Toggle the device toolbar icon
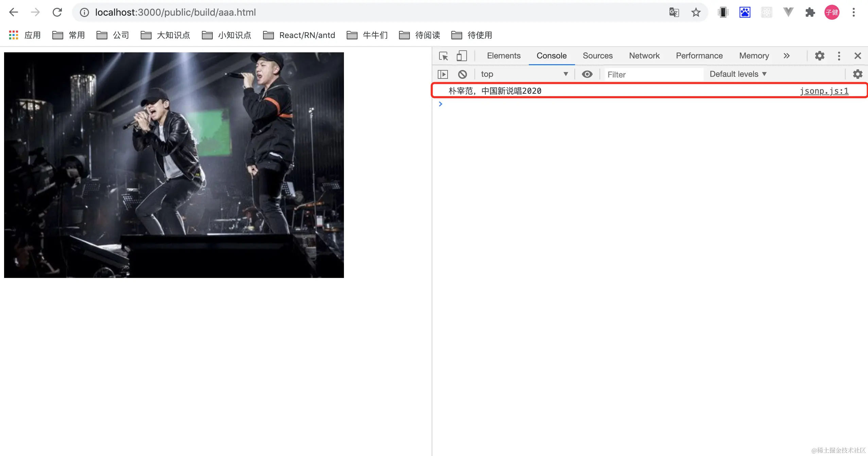Image resolution: width=868 pixels, height=456 pixels. (x=462, y=56)
